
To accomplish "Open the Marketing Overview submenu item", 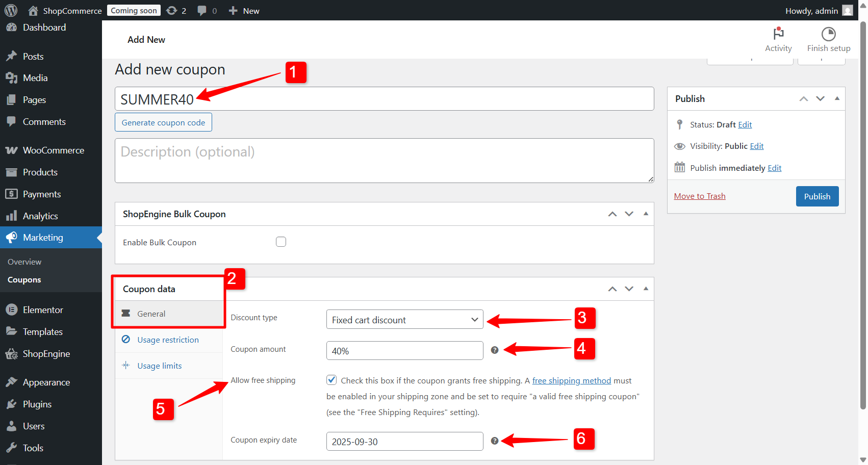I will coord(24,262).
